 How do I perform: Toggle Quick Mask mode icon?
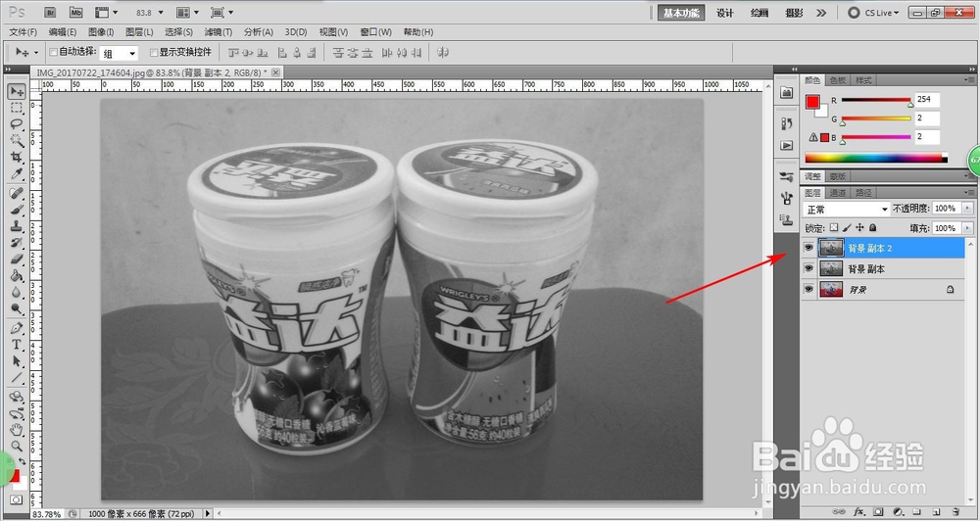17,500
